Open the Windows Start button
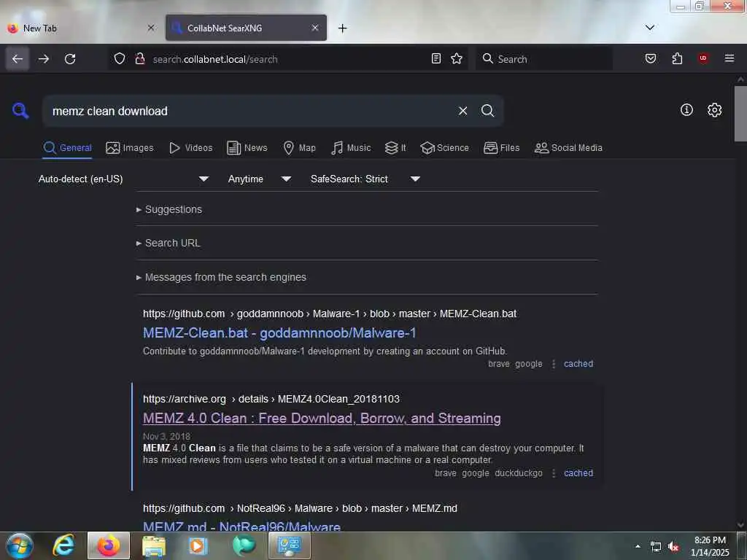 pyautogui.click(x=20, y=545)
